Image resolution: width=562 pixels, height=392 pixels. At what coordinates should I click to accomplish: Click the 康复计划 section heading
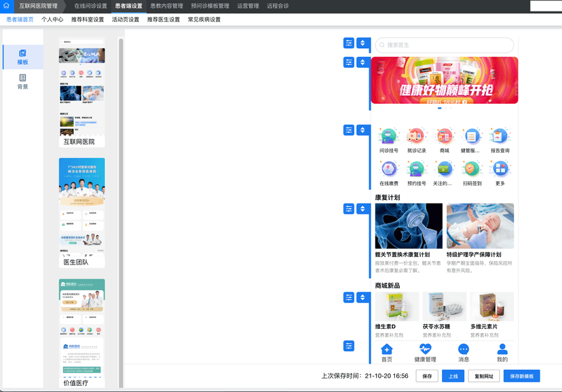coord(388,197)
